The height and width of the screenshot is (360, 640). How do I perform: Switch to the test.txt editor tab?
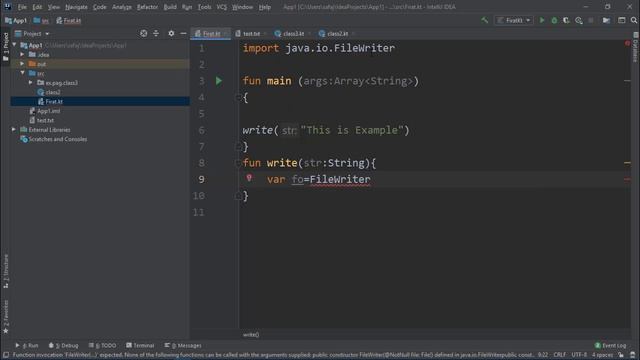click(250, 33)
